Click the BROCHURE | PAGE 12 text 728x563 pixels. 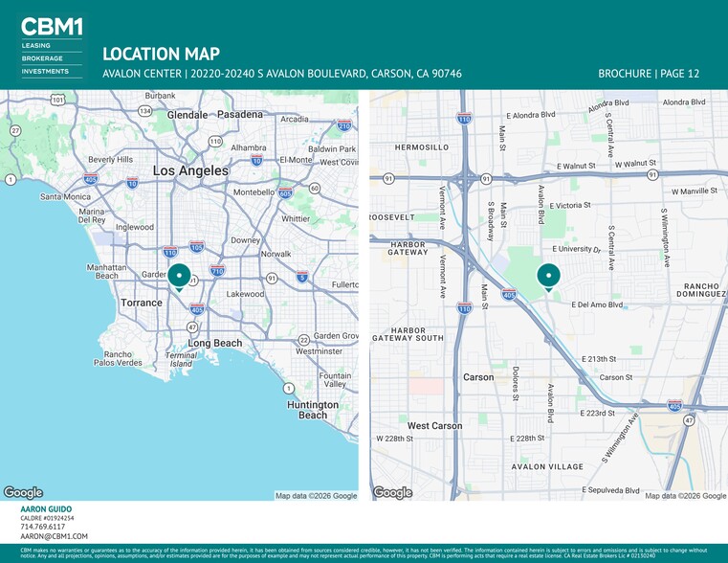pos(648,74)
